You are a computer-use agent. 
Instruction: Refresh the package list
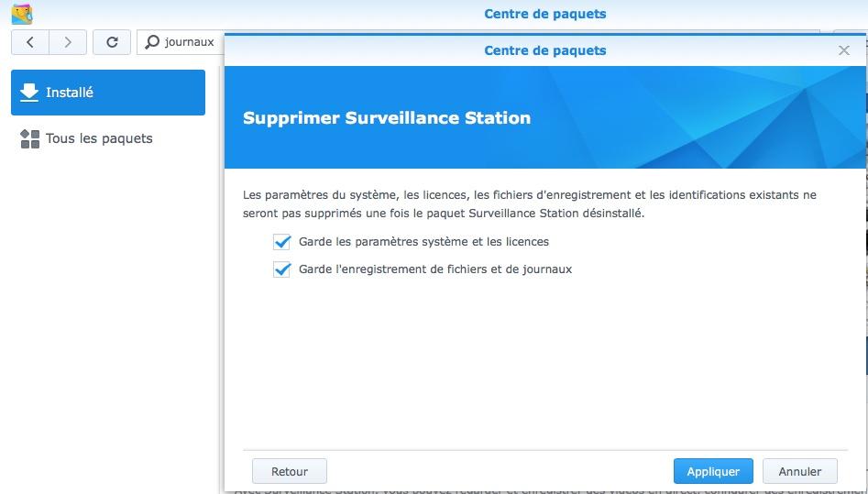[112, 42]
